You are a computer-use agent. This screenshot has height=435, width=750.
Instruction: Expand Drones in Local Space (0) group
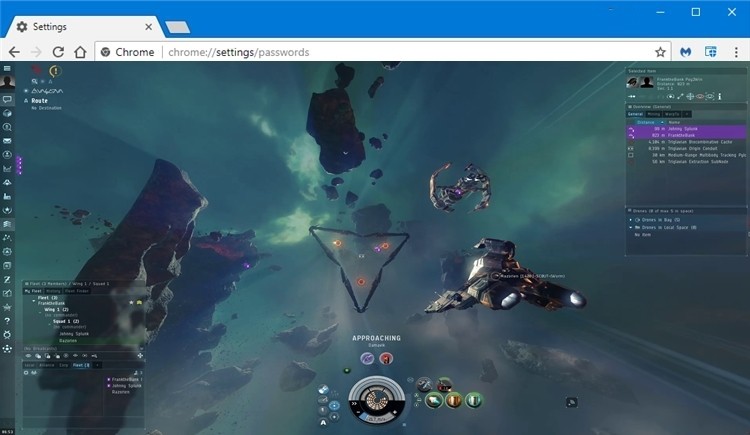pyautogui.click(x=631, y=228)
